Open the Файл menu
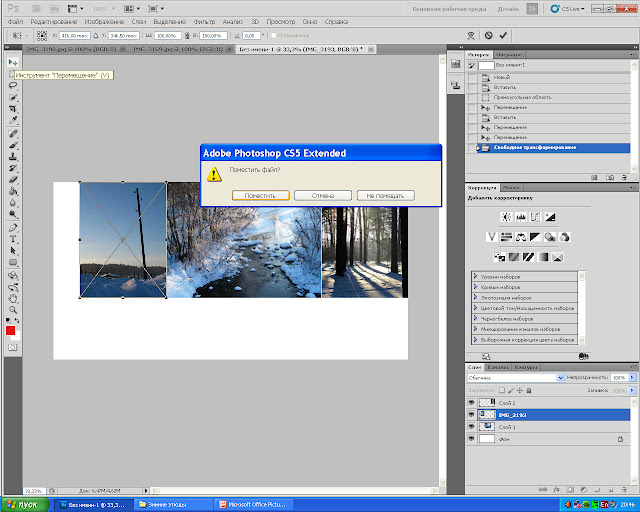This screenshot has height=512, width=640. click(15, 22)
